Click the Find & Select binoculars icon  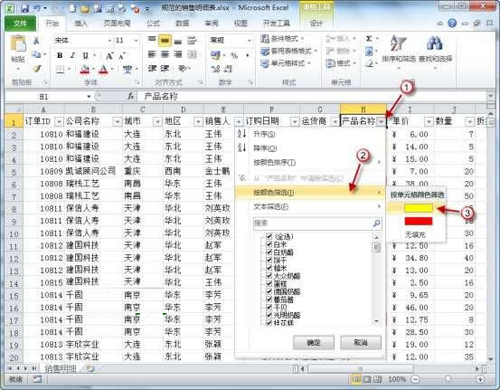click(x=435, y=44)
